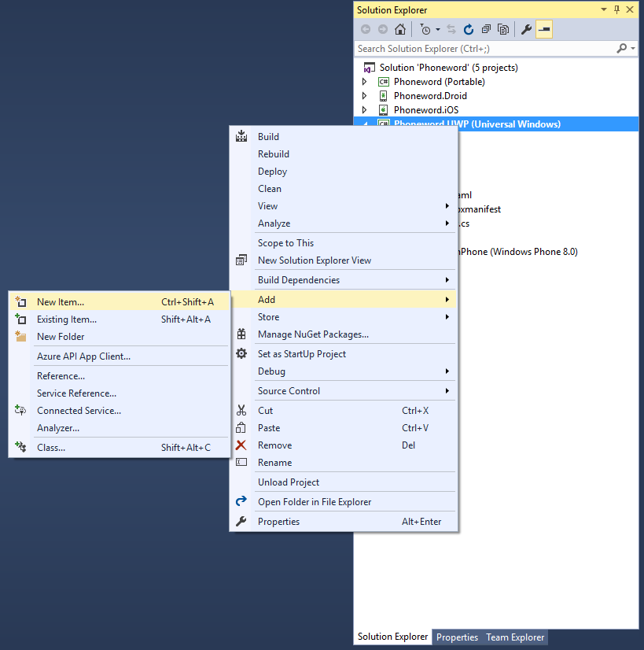Click the wrench icon beside Properties menu entry
Screen dimensions: 644x650
coord(241,522)
